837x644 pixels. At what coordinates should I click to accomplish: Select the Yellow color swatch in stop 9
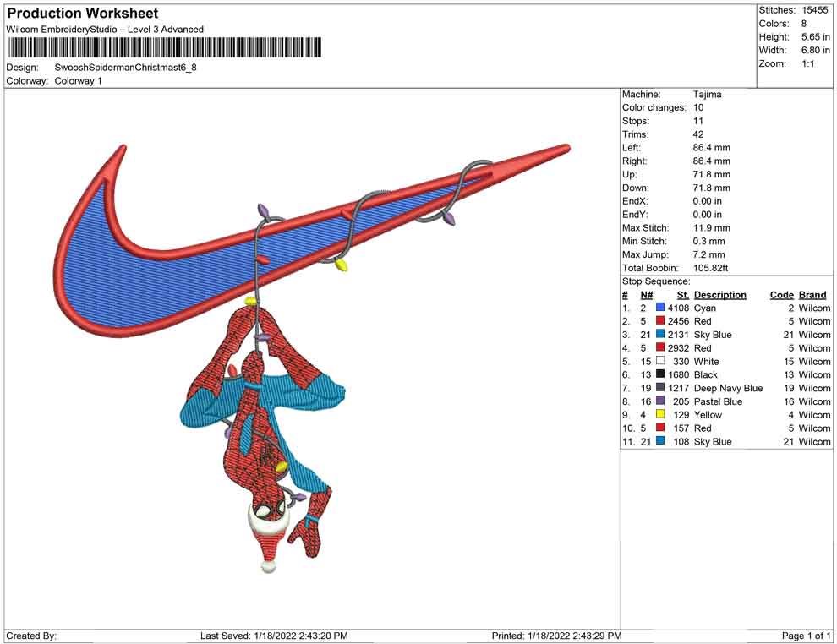point(660,415)
